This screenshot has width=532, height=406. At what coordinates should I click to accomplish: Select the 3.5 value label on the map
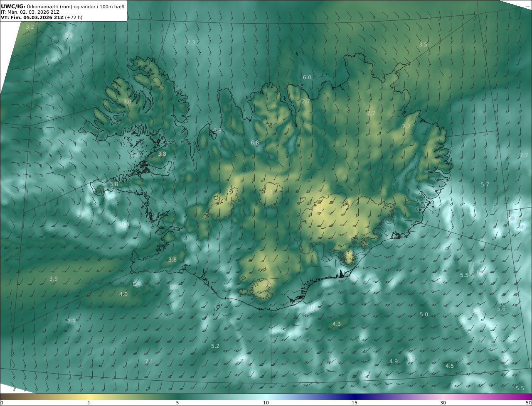(x=423, y=44)
